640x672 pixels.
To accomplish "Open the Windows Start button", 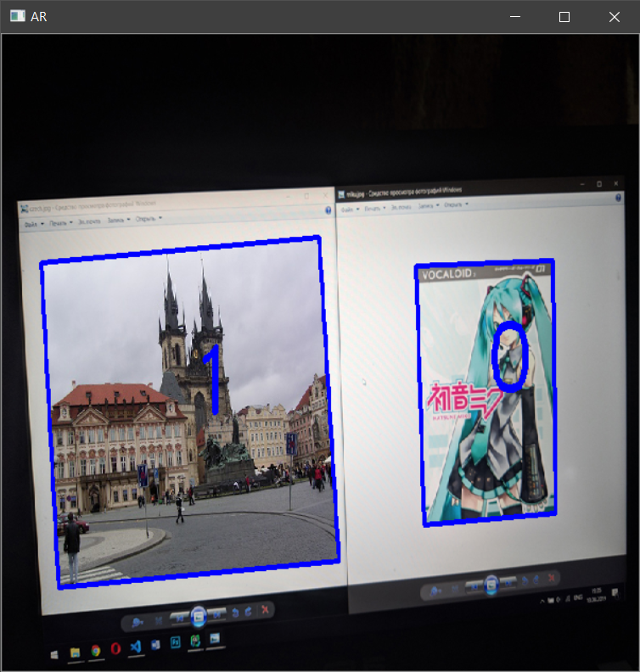I will click(x=54, y=655).
